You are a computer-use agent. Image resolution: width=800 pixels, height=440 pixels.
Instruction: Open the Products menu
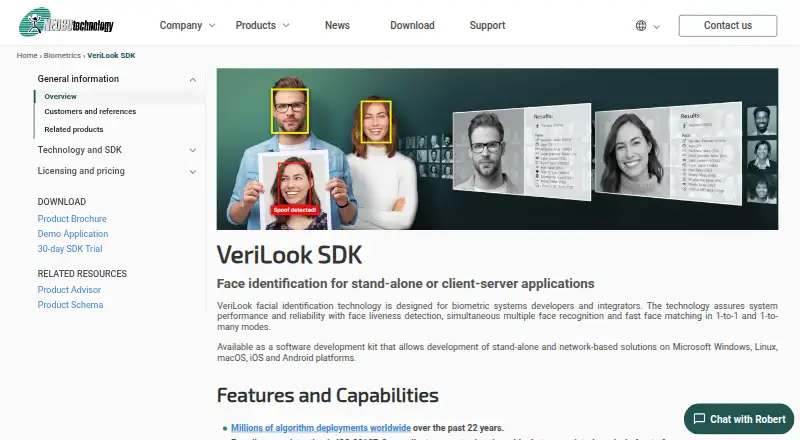click(x=256, y=26)
